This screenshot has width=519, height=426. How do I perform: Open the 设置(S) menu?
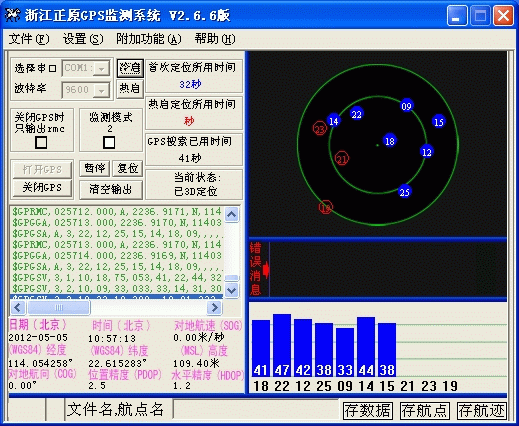[x=83, y=39]
